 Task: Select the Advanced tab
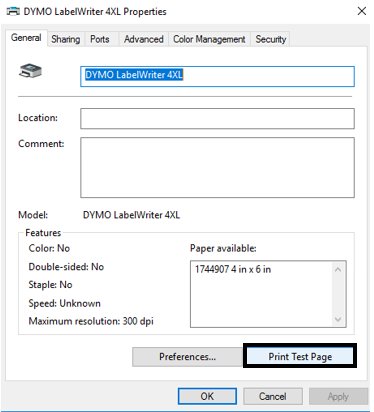pyautogui.click(x=144, y=39)
